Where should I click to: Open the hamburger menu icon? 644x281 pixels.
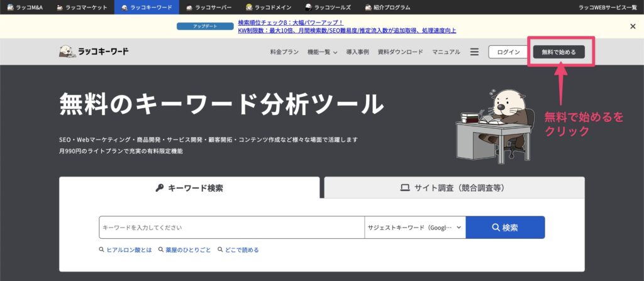tap(474, 52)
